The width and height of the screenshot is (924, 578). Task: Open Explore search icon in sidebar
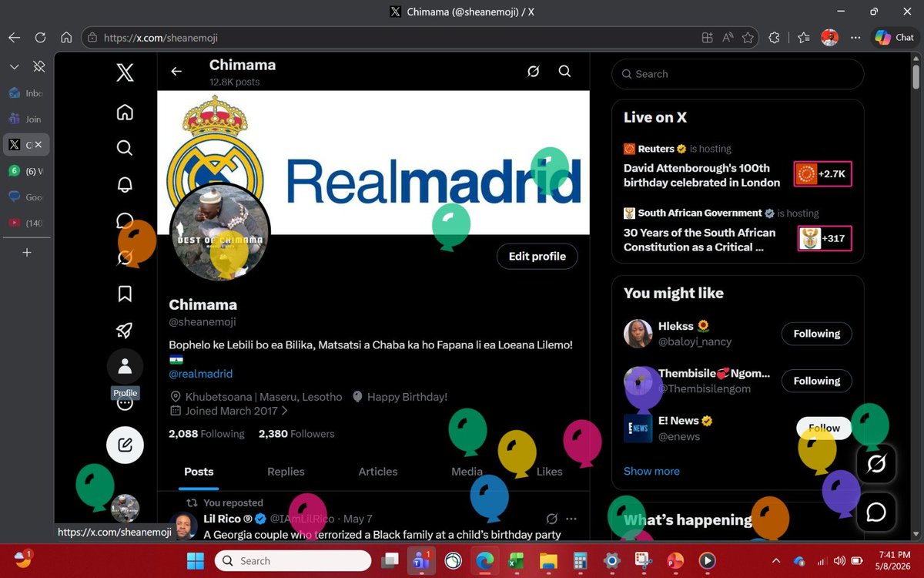tap(125, 148)
